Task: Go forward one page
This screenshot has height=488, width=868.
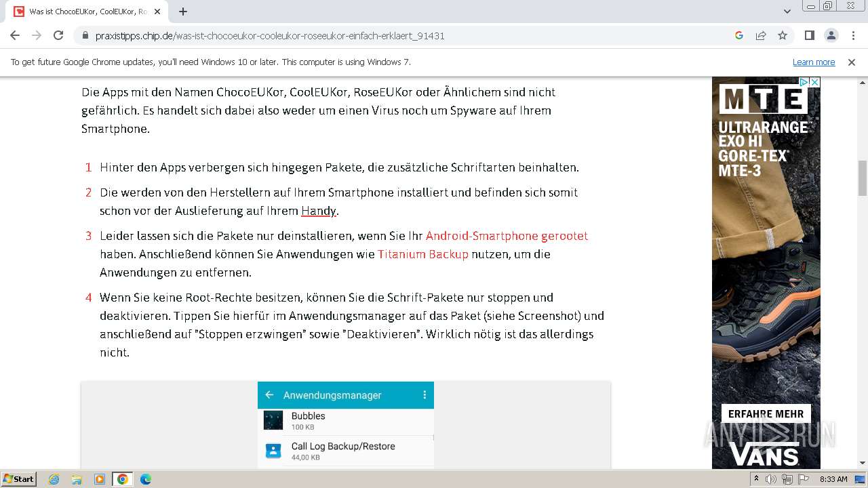Action: click(37, 35)
